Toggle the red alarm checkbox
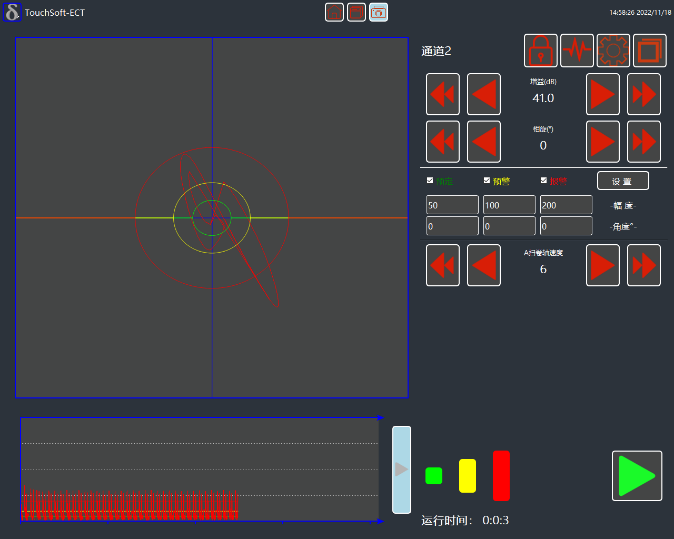This screenshot has width=674, height=539. click(544, 181)
